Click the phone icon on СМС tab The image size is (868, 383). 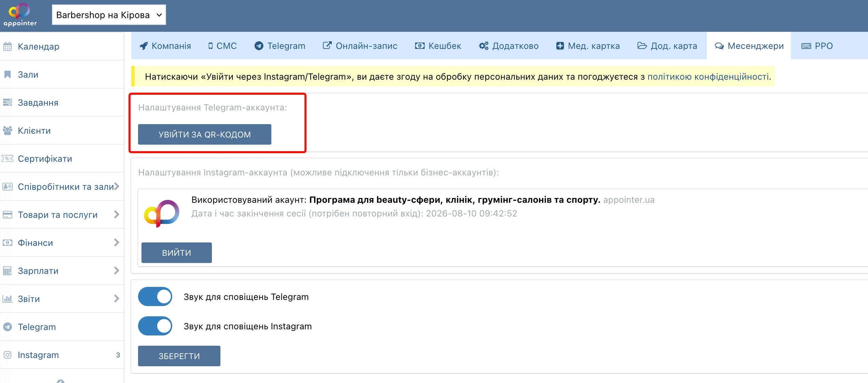click(211, 46)
